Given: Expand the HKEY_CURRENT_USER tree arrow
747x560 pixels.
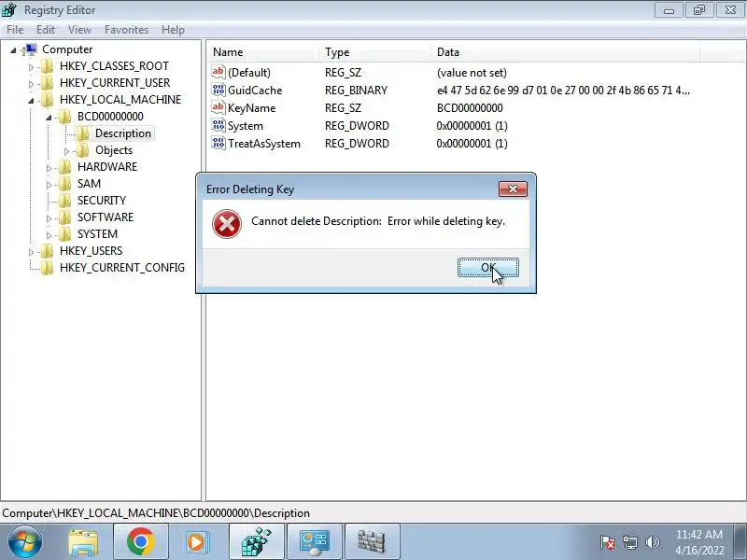Looking at the screenshot, I should [x=31, y=84].
